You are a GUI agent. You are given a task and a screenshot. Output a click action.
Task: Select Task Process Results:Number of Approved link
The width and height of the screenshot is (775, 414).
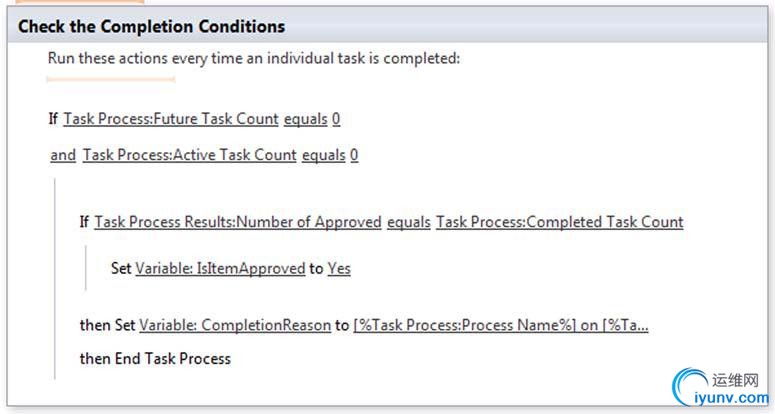click(x=238, y=222)
